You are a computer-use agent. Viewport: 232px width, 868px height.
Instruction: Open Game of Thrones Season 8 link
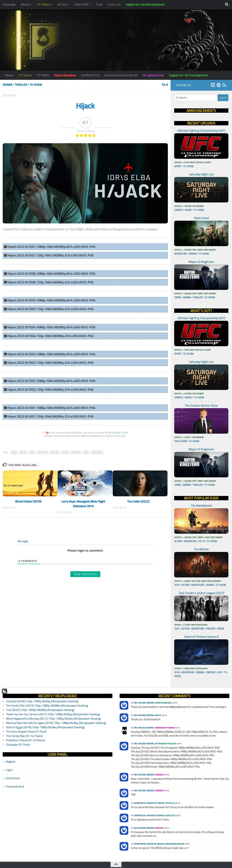201,636
